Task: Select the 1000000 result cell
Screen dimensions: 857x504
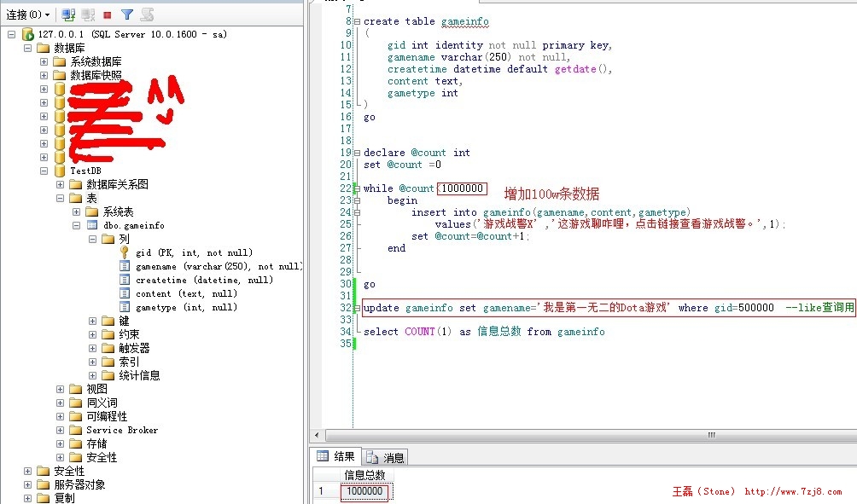Action: click(x=365, y=490)
